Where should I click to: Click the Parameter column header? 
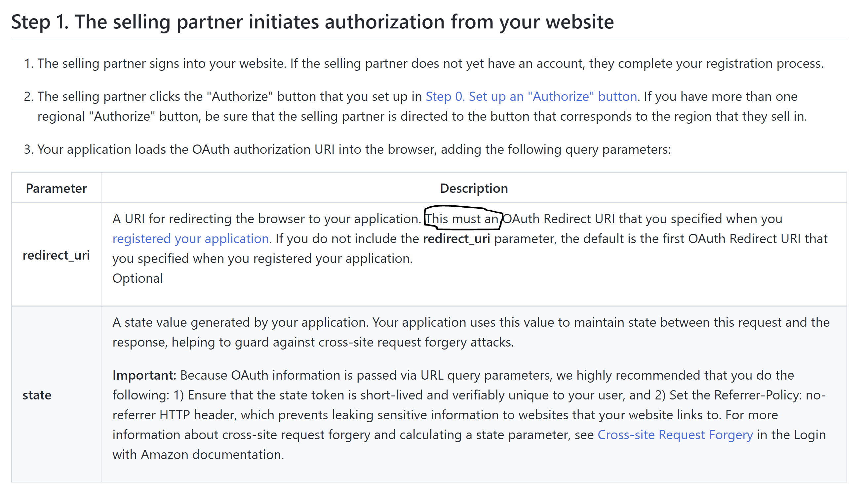[56, 188]
